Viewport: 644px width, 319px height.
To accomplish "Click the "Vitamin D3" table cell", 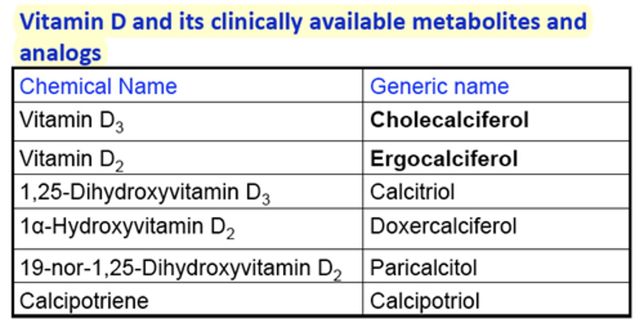I will click(72, 121).
